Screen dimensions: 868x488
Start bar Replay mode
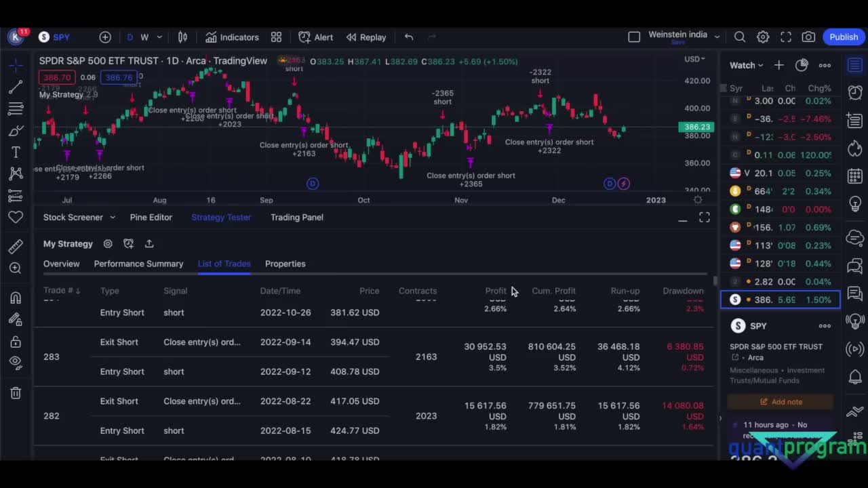click(366, 37)
